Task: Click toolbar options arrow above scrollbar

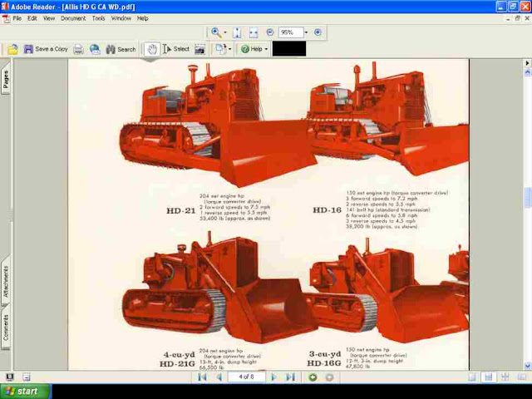Action: pos(527,63)
